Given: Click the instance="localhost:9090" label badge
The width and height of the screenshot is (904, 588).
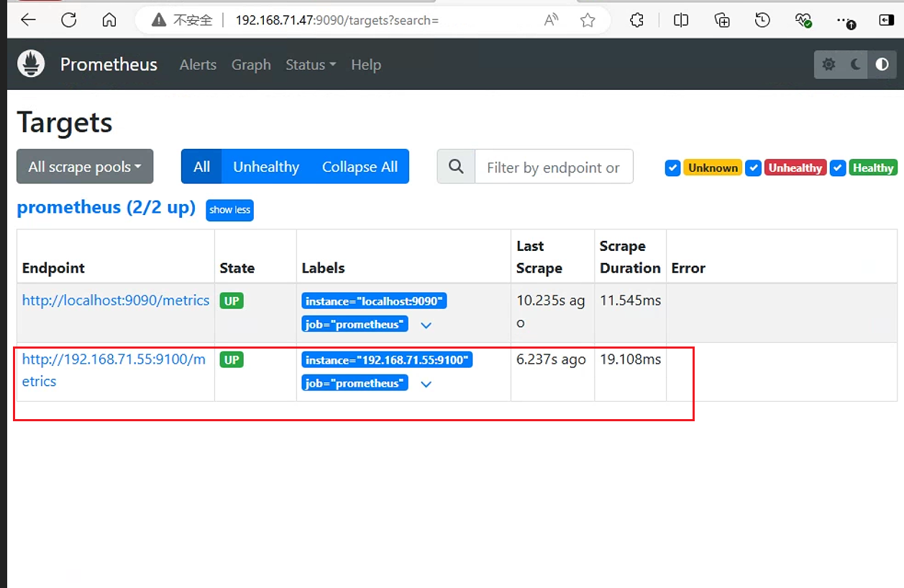Looking at the screenshot, I should [374, 300].
